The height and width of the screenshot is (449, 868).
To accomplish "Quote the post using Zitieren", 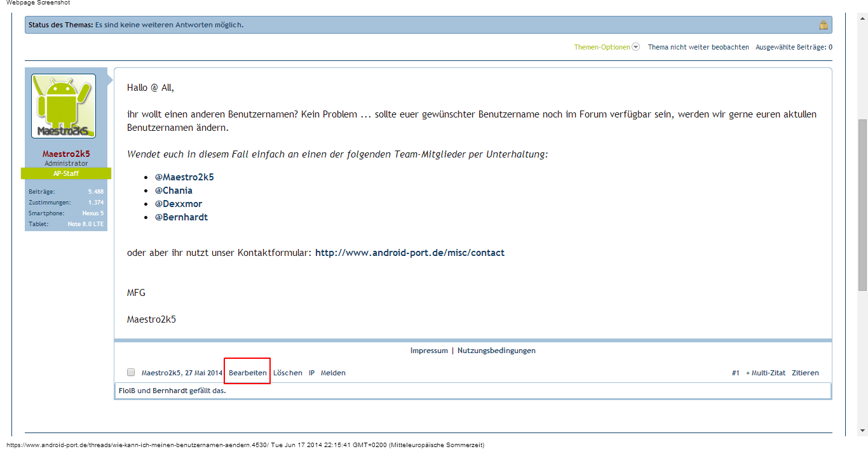I will 805,373.
